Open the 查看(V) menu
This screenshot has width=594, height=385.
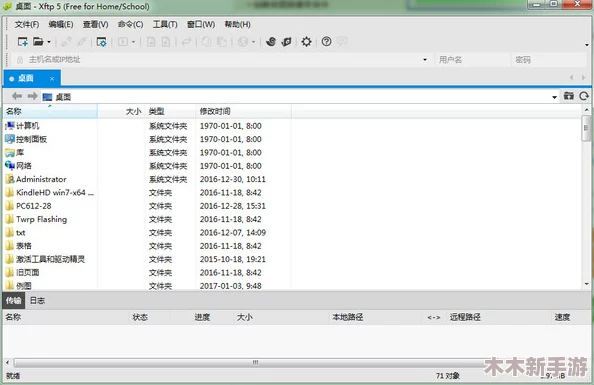(95, 24)
